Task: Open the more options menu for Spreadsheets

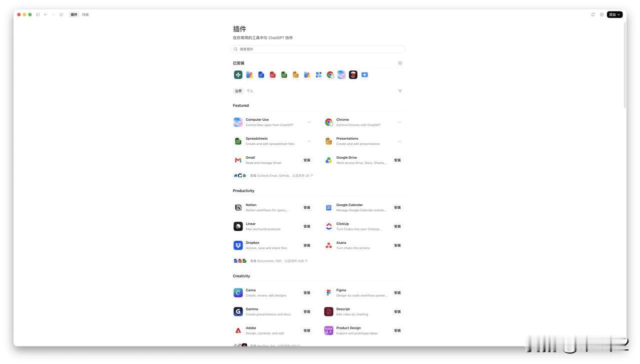Action: [309, 141]
